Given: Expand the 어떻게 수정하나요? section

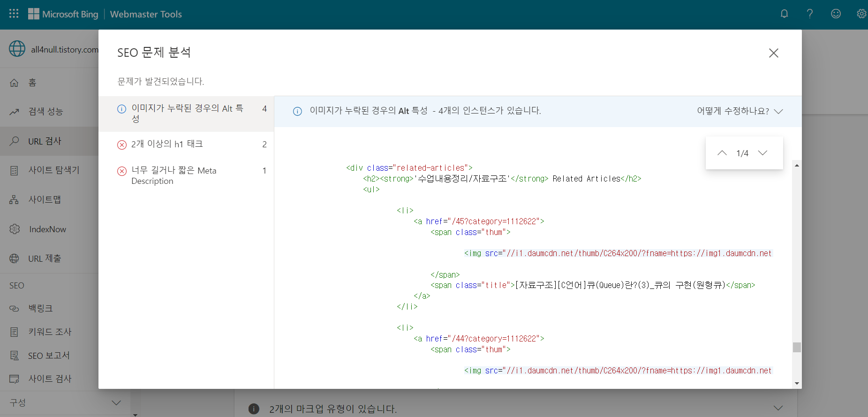Looking at the screenshot, I should click(740, 111).
